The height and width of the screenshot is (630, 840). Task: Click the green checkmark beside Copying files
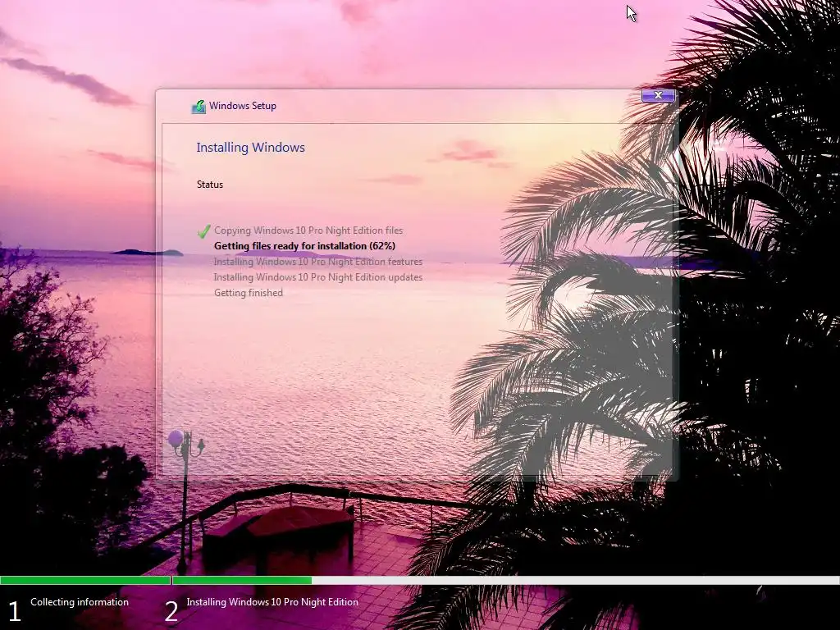coord(203,231)
